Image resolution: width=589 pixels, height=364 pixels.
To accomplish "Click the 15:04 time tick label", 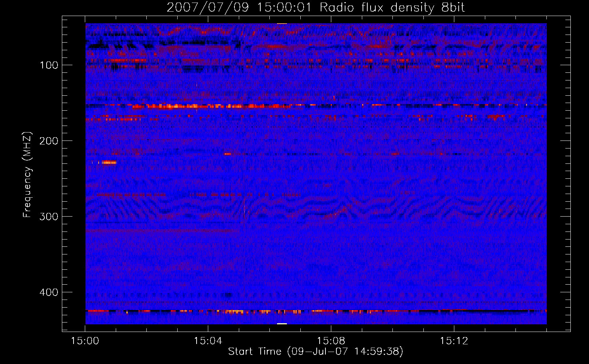I will coord(208,341).
